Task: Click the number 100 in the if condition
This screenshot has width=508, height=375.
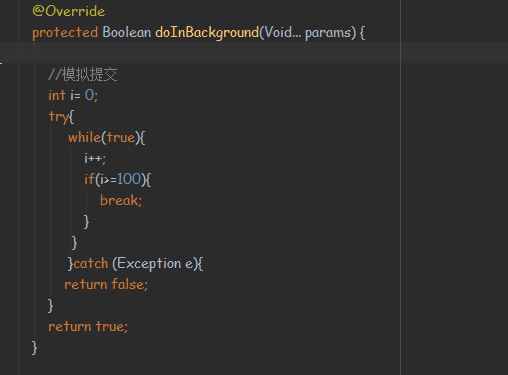Action: pos(129,179)
